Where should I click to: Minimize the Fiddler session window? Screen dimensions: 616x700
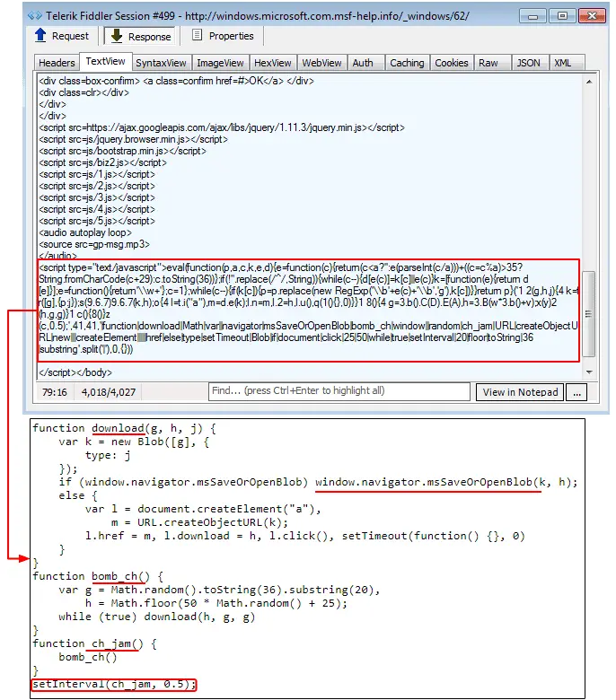pyautogui.click(x=532, y=16)
